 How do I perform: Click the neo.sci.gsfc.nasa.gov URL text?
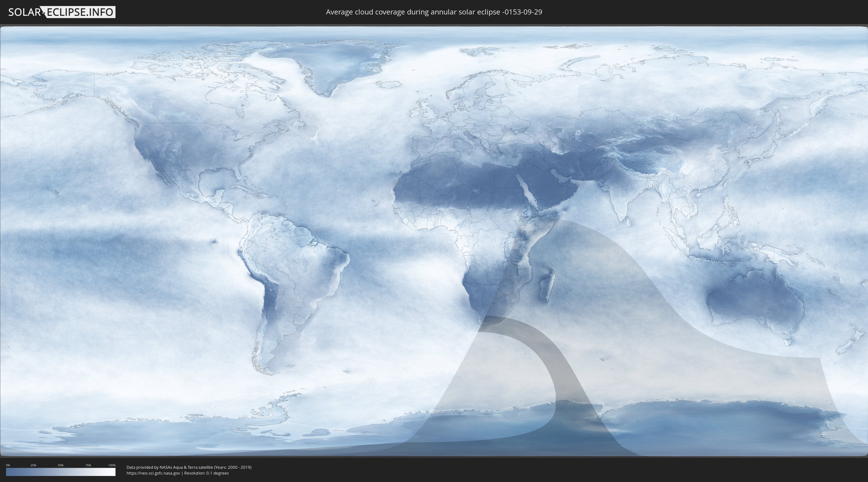[x=153, y=473]
